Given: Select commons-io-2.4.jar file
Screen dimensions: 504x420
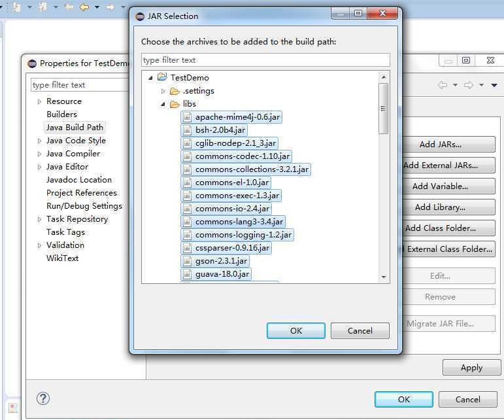Looking at the screenshot, I should [226, 209].
